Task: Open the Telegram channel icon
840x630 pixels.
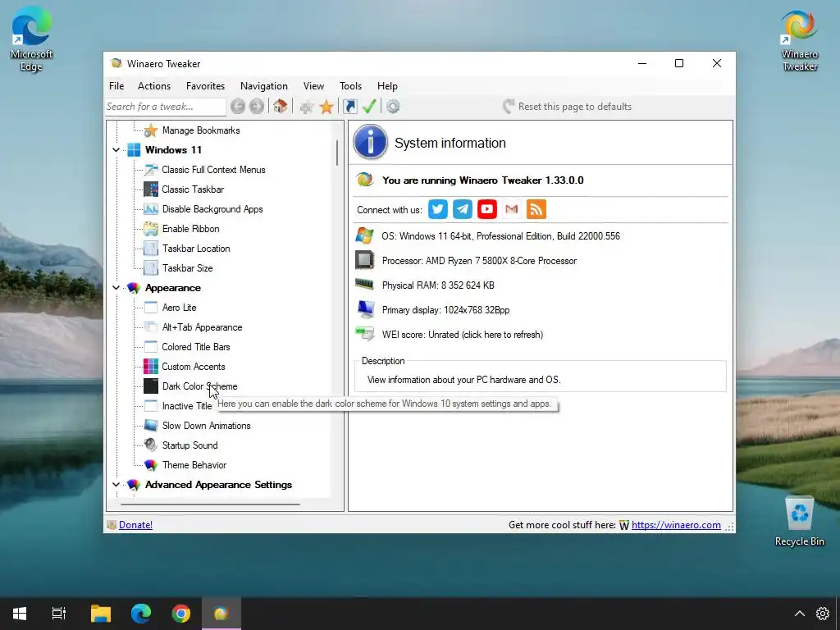Action: [x=463, y=209]
